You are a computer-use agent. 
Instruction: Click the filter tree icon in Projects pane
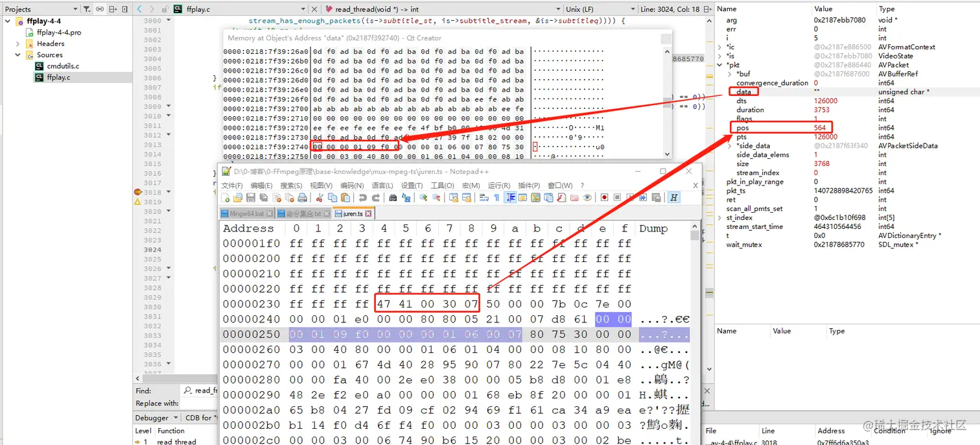point(87,9)
